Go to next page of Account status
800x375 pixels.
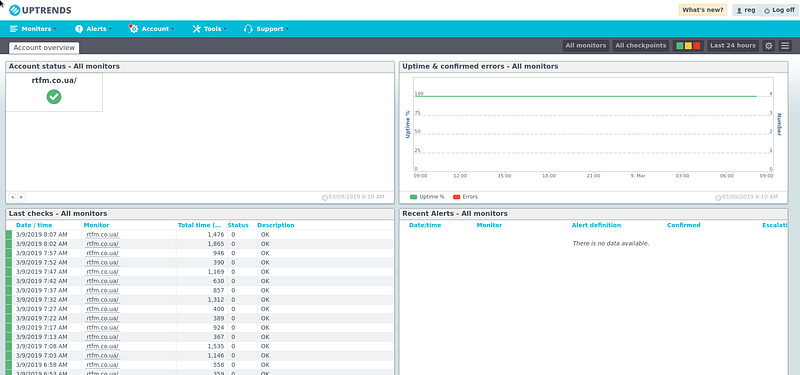tap(21, 197)
